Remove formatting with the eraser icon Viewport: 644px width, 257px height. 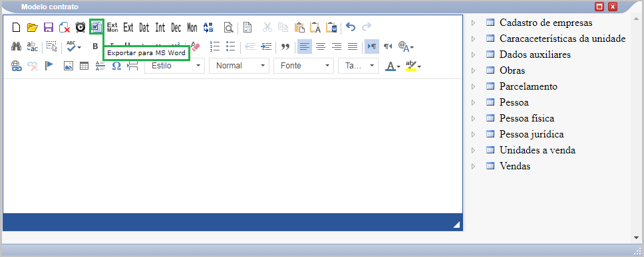pos(195,46)
